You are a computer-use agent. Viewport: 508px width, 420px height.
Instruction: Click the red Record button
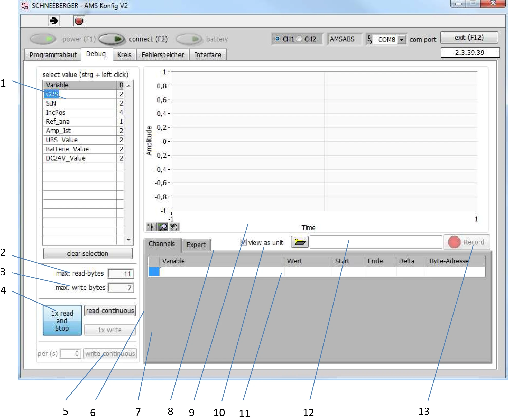466,242
